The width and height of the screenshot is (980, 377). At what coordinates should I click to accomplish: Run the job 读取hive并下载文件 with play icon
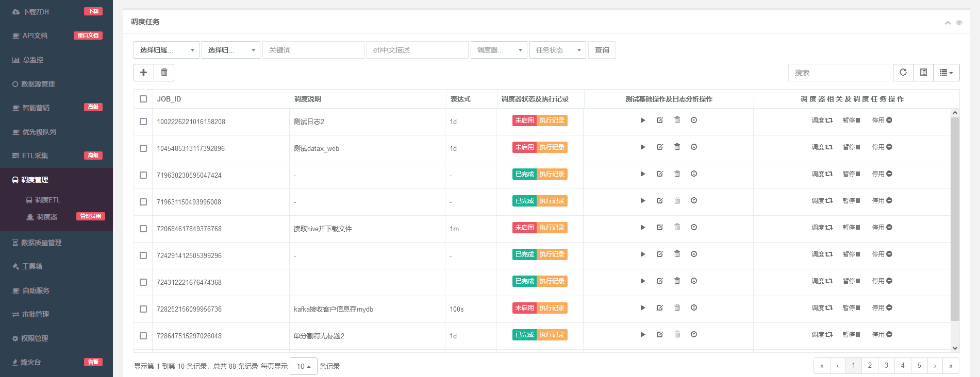[x=643, y=228]
